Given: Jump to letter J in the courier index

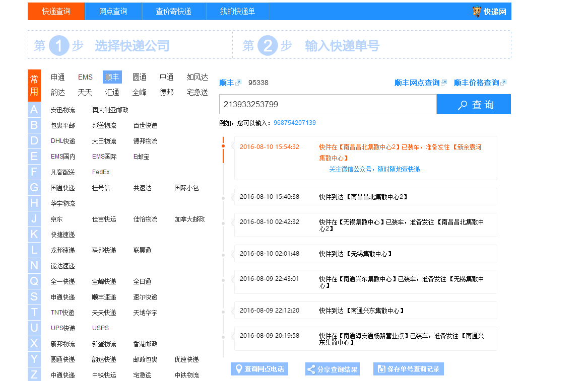Looking at the screenshot, I should pos(34,219).
